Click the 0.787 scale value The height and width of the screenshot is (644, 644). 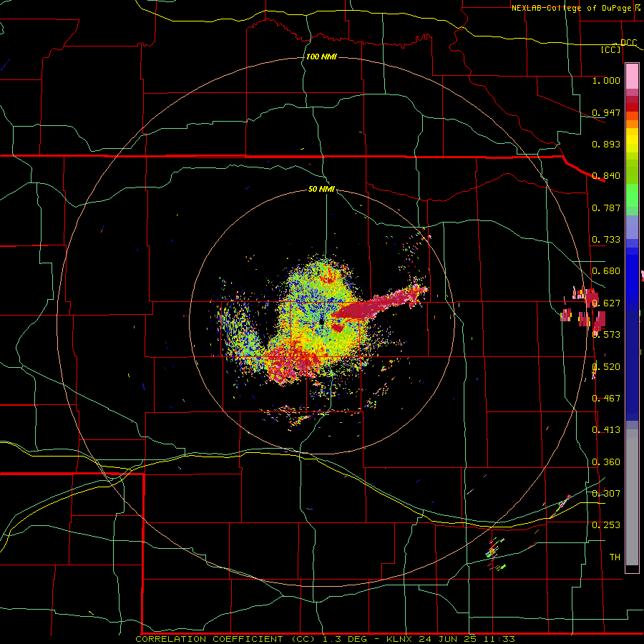606,208
